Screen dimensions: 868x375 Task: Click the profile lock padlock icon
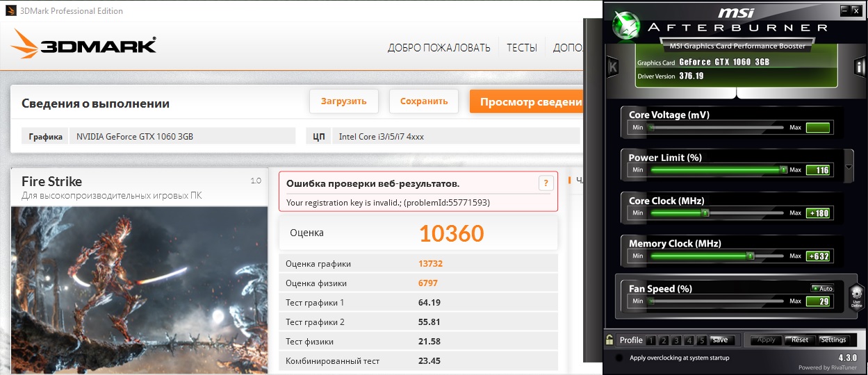tap(609, 340)
